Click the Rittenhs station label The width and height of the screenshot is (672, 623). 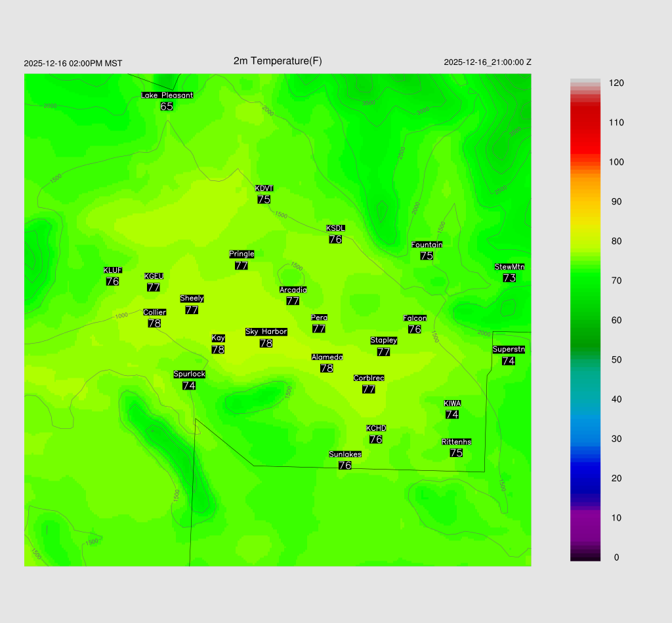456,442
